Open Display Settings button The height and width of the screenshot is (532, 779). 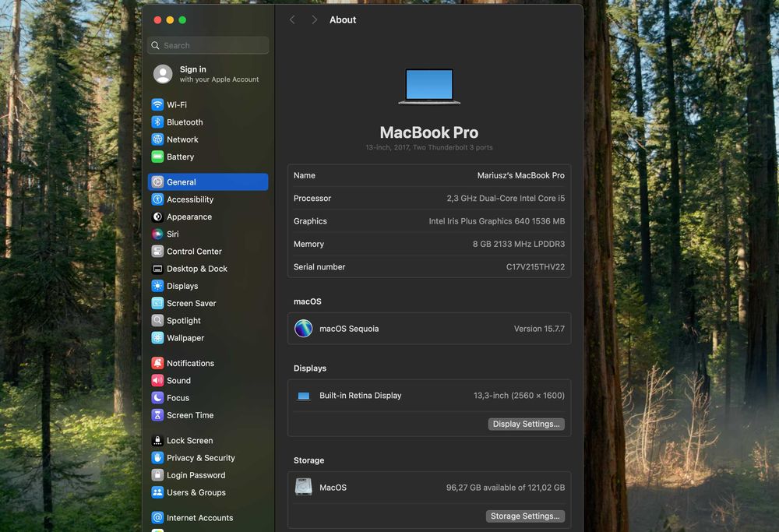pos(526,425)
